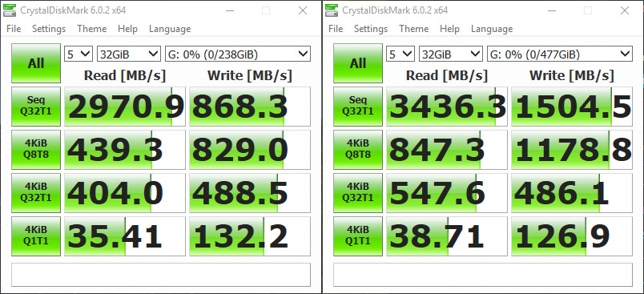Open drive dropdown showing 0/238GiB
This screenshot has height=294, width=644.
238,54
